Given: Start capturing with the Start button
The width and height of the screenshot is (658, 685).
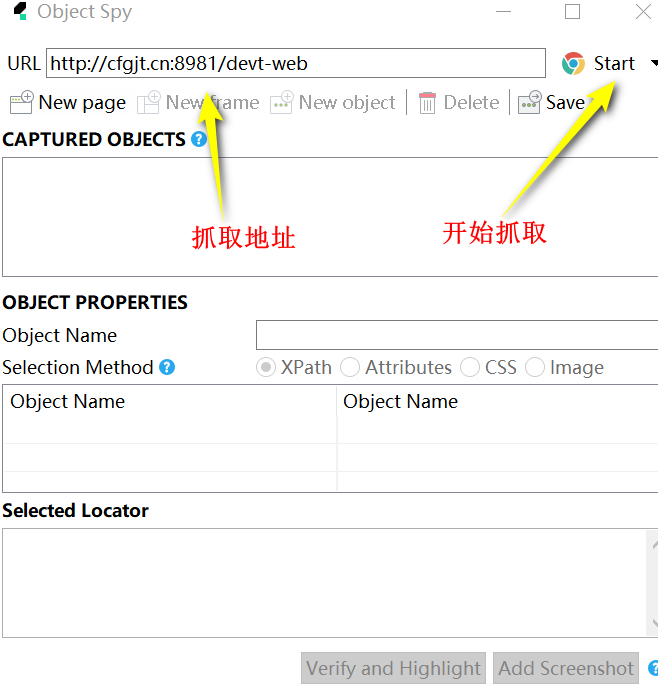Looking at the screenshot, I should coord(613,64).
